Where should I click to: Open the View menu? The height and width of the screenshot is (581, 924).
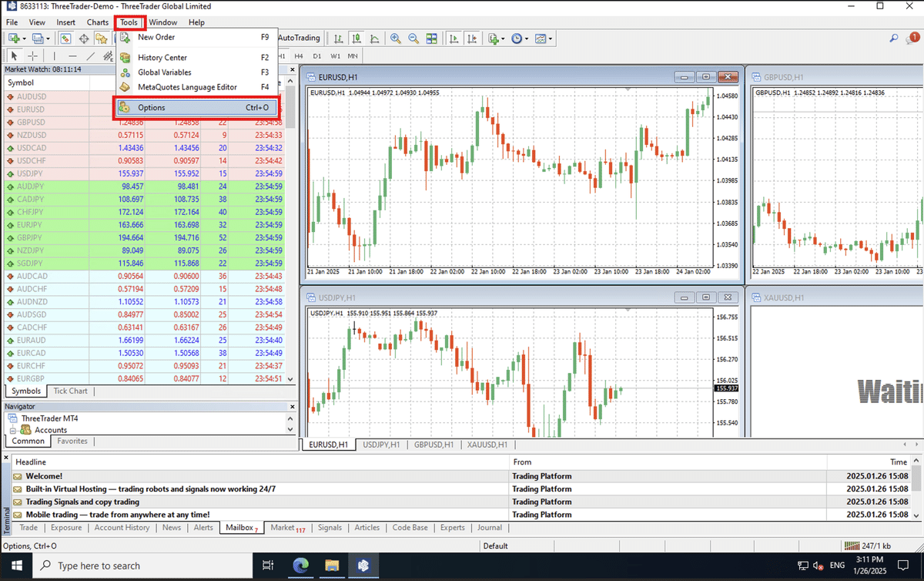pos(37,22)
